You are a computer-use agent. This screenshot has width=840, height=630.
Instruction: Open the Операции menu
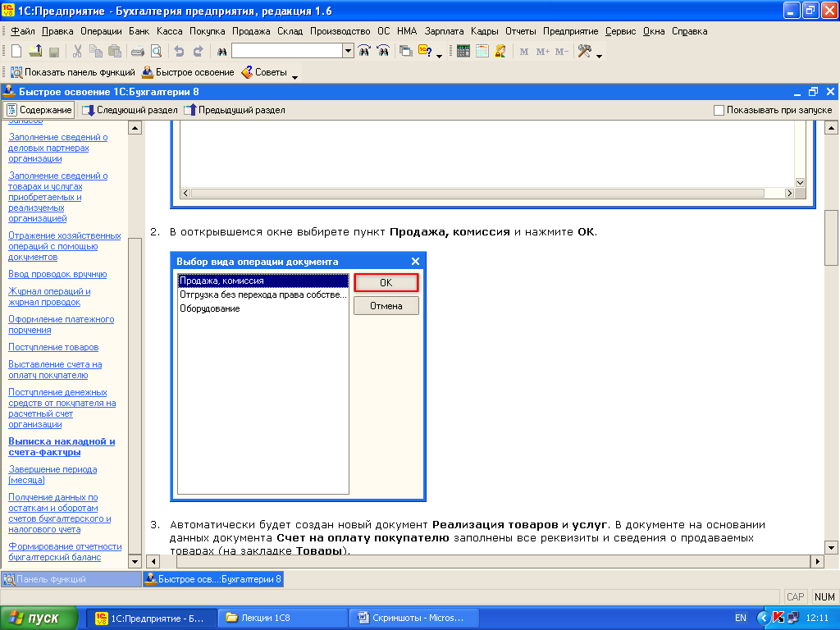click(x=101, y=31)
